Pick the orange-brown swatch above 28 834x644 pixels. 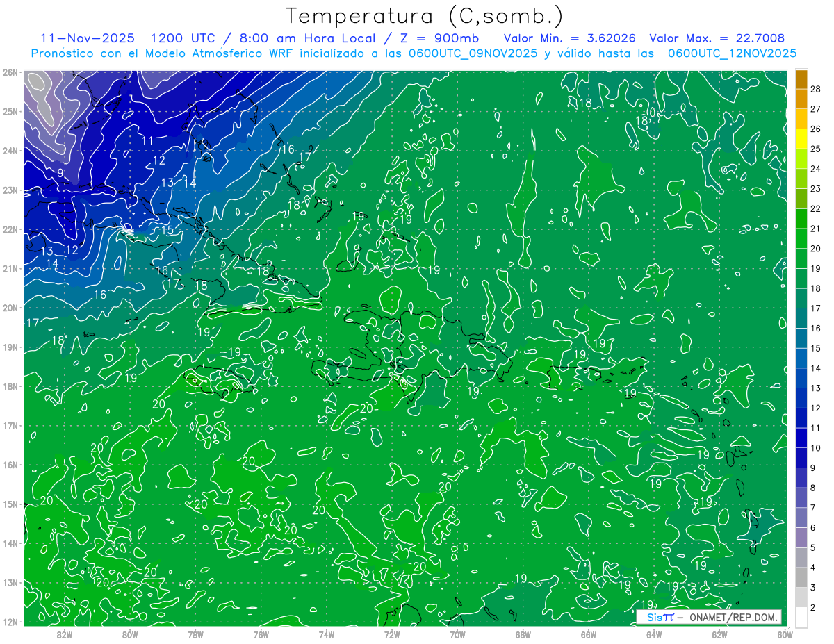(x=801, y=79)
